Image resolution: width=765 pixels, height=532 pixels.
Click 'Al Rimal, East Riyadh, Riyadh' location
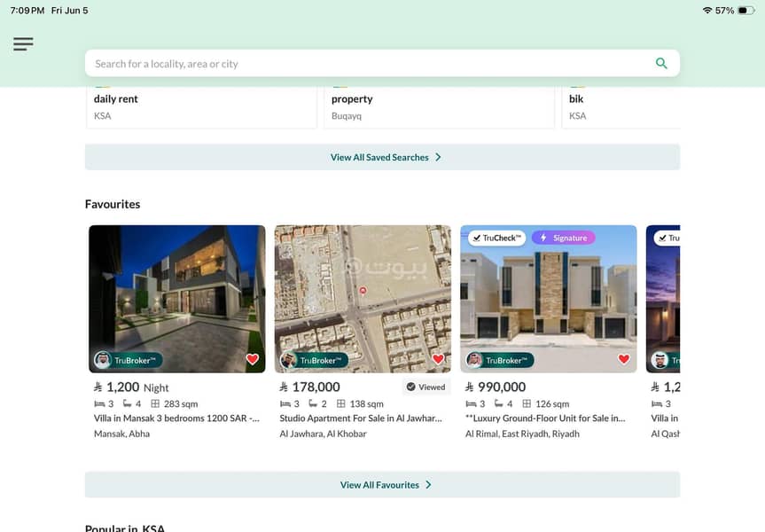pyautogui.click(x=522, y=434)
